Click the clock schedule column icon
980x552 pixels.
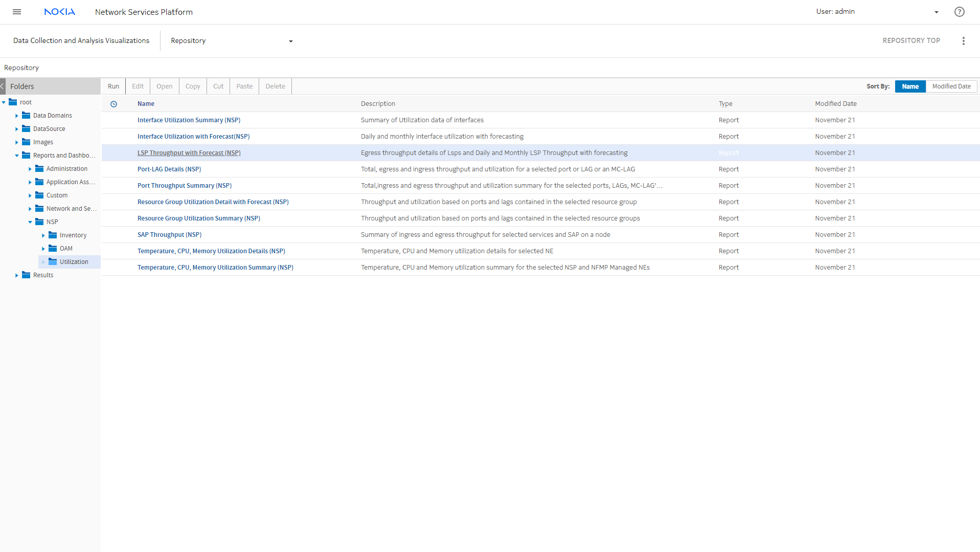(x=113, y=104)
